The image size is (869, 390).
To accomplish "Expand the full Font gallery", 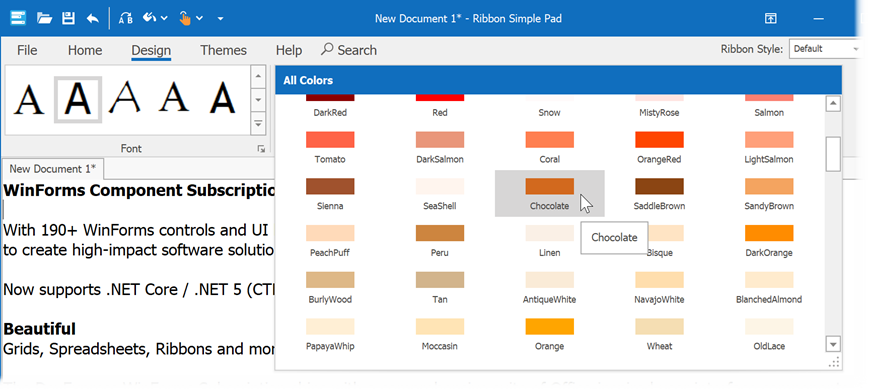I will 258,124.
